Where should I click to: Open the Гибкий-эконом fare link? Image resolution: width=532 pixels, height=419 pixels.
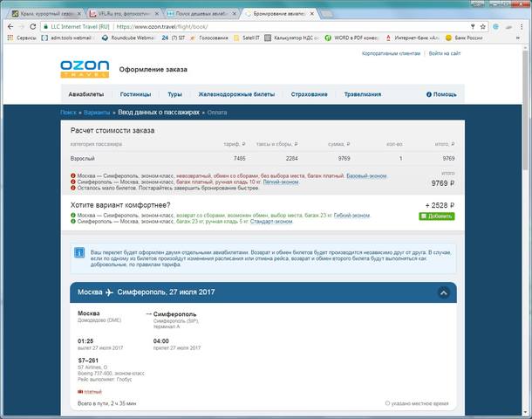(351, 216)
